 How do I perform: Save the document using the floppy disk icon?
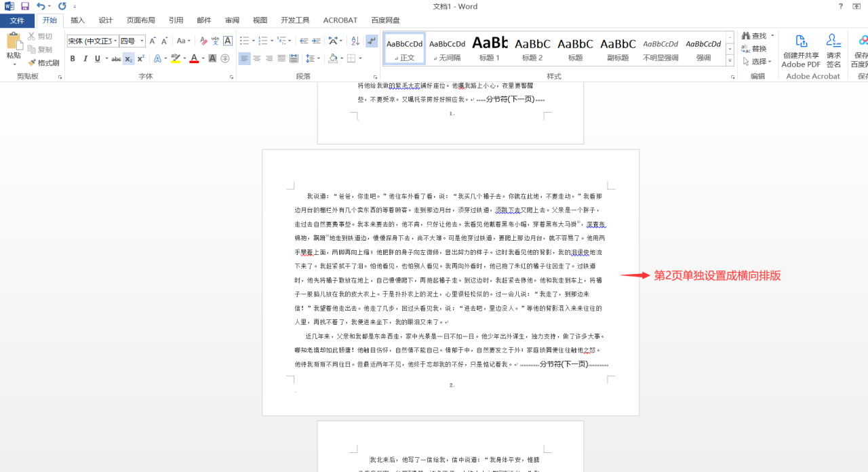pos(25,6)
